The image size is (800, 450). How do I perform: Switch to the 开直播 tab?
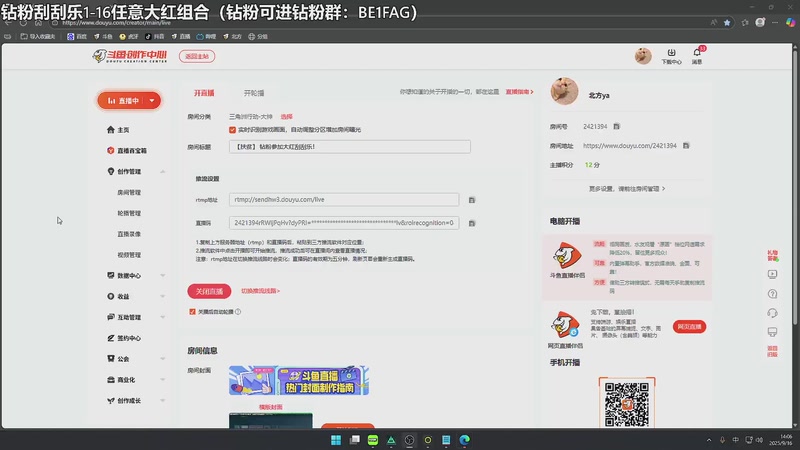pyautogui.click(x=204, y=93)
